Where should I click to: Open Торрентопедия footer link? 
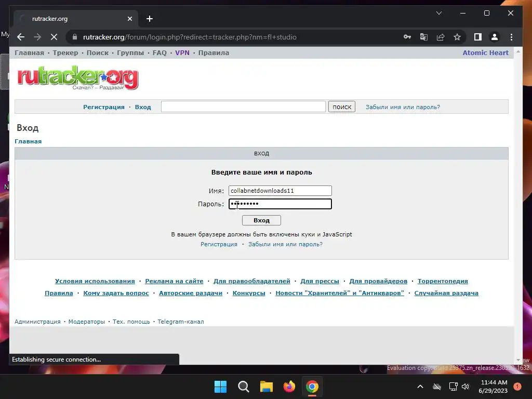click(443, 281)
